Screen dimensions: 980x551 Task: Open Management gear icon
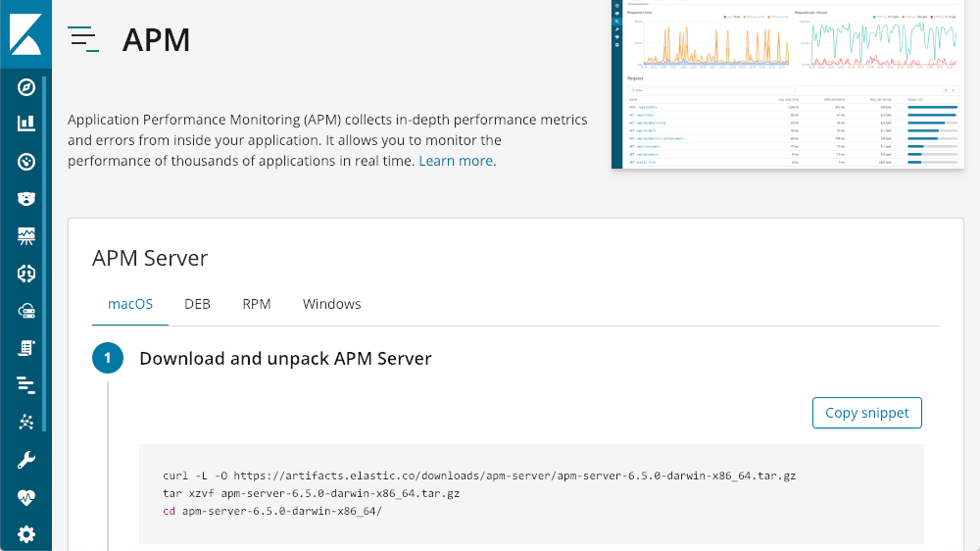(x=26, y=534)
